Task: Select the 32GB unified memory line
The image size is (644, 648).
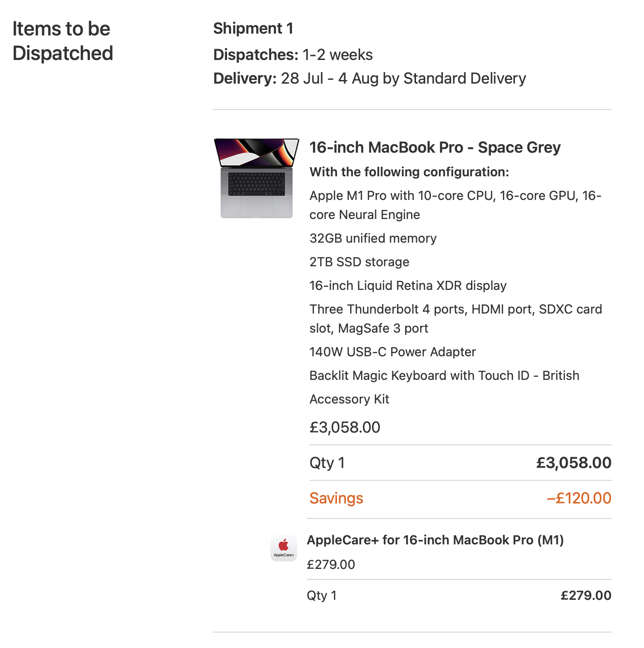Action: click(x=373, y=238)
